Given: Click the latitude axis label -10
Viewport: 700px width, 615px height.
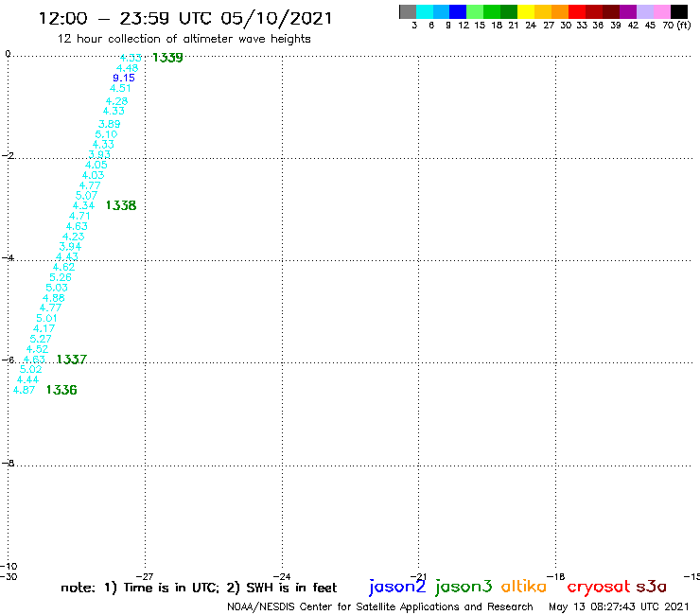Looking at the screenshot, I should [x=9, y=567].
